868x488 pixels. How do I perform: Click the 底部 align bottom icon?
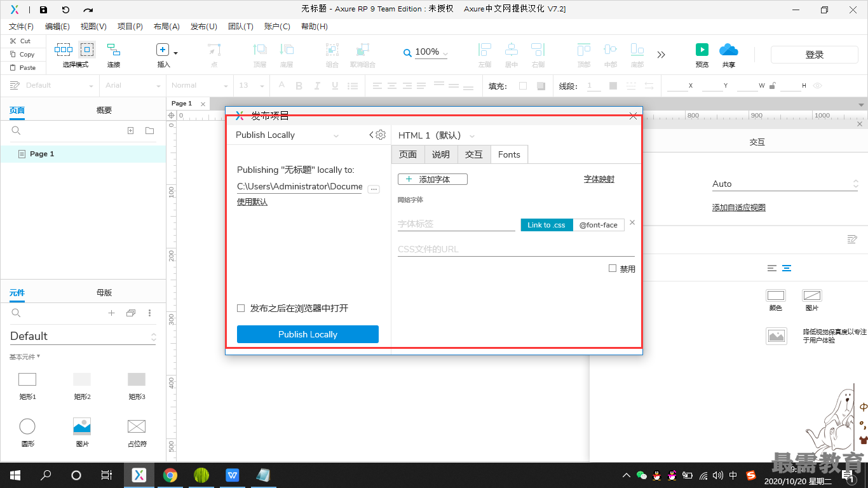637,50
